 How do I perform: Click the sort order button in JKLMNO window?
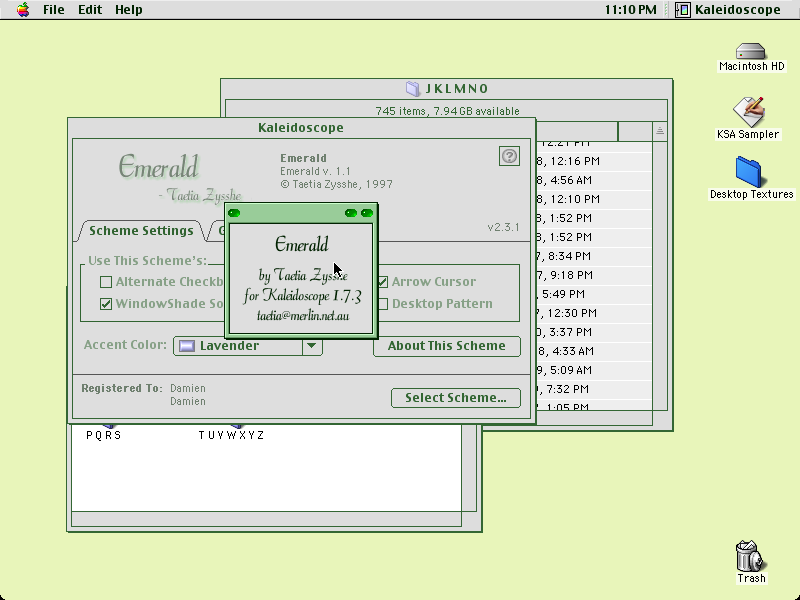pos(660,132)
